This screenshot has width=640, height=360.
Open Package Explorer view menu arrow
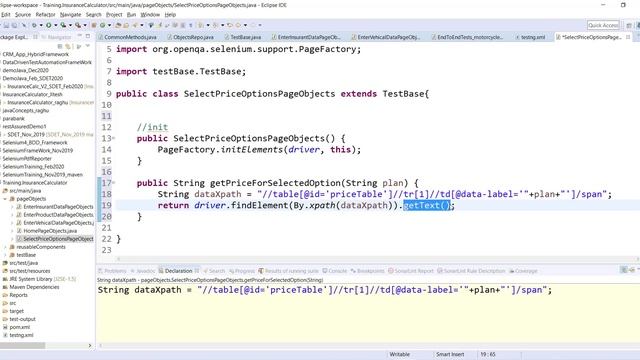click(87, 47)
